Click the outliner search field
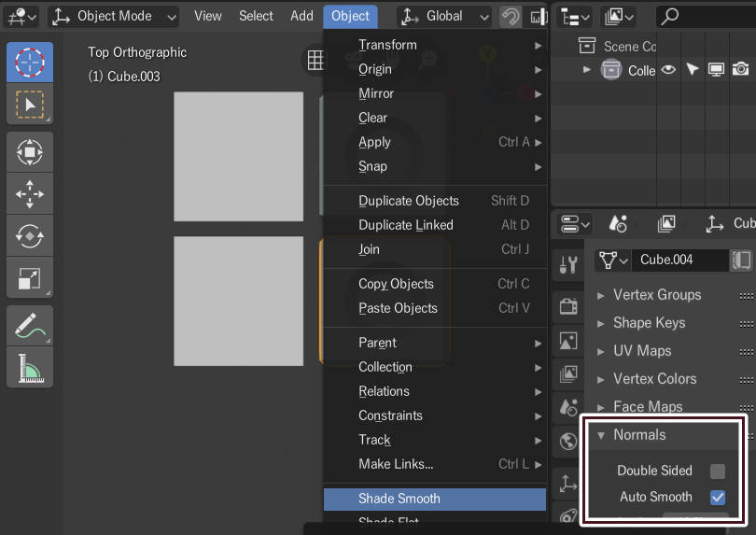756x535 pixels. pos(706,18)
